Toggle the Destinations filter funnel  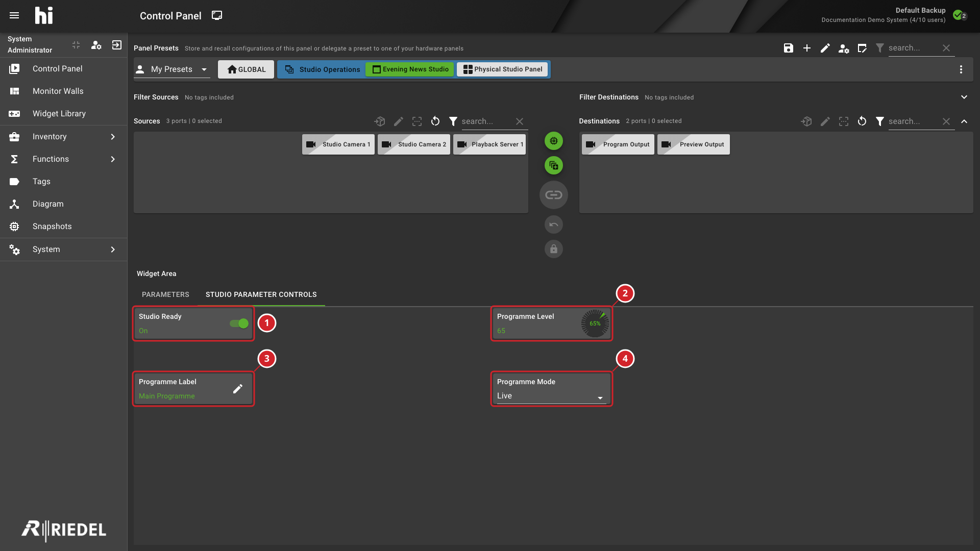(x=880, y=121)
